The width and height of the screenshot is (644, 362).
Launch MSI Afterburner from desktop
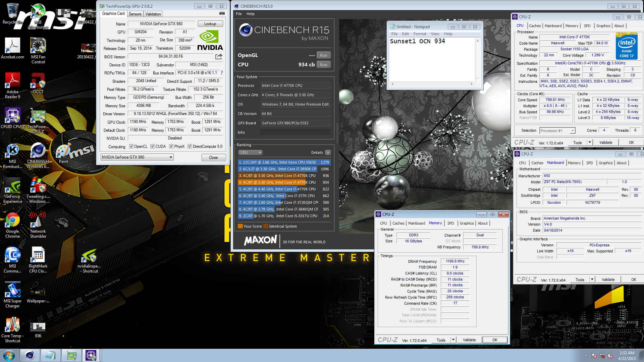tap(38, 16)
